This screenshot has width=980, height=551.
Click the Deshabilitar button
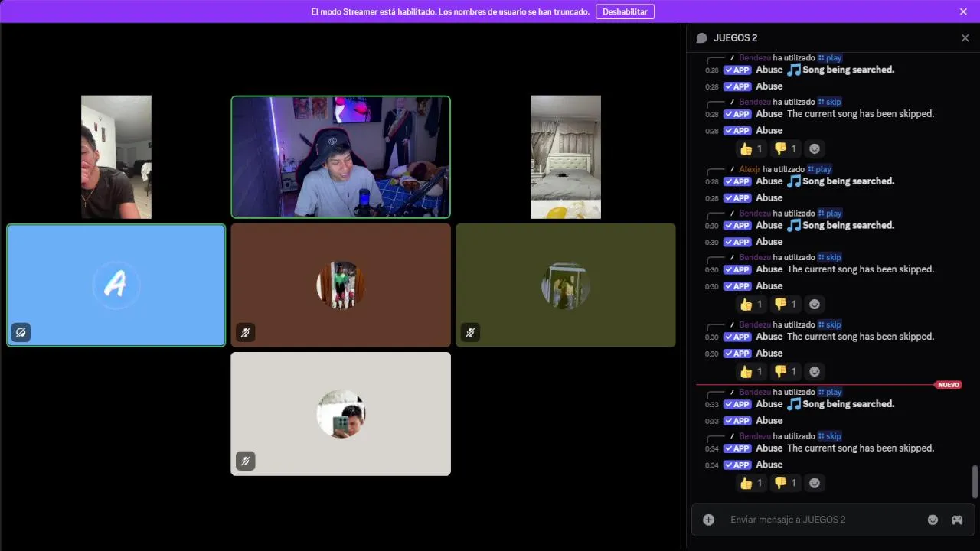point(625,11)
